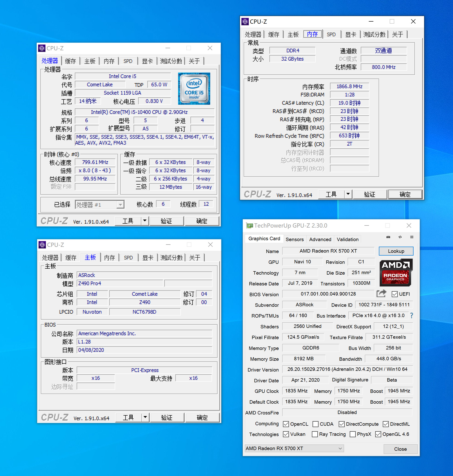Viewport: 453px width, 476px height.
Task: Click the AMD Radeon Graphics logo
Action: point(396,273)
